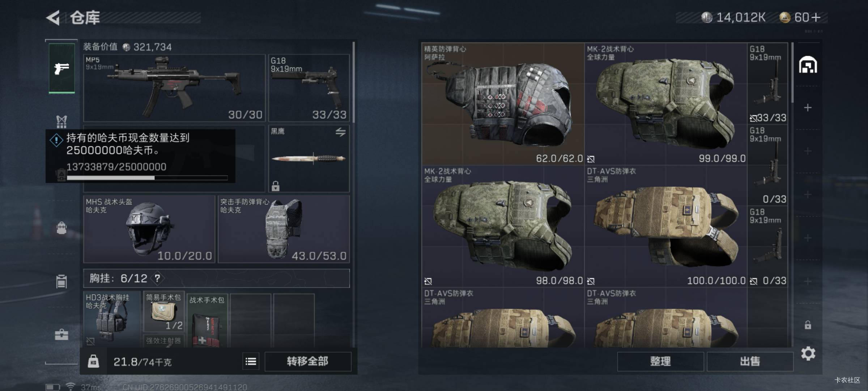Image resolution: width=868 pixels, height=391 pixels.
Task: Select the pistol weapons tab icon
Action: click(62, 68)
